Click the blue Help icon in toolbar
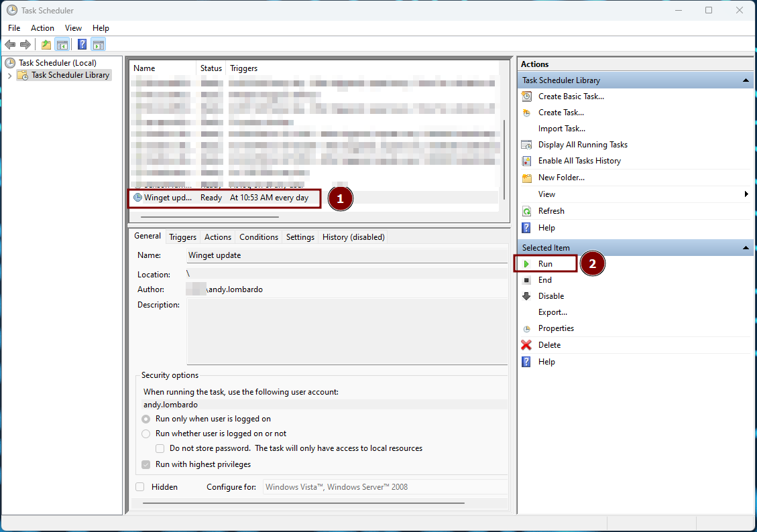This screenshot has width=757, height=532. pyautogui.click(x=82, y=45)
